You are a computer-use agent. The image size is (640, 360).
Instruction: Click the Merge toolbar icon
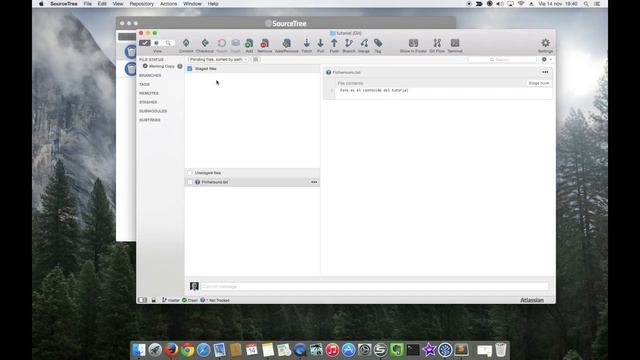tap(364, 43)
